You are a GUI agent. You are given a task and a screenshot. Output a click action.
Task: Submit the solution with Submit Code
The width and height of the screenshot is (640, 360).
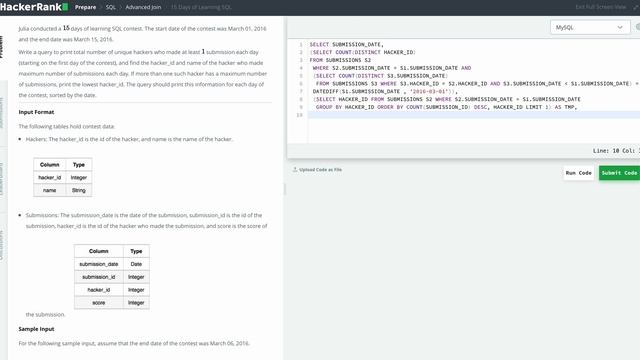(x=619, y=173)
